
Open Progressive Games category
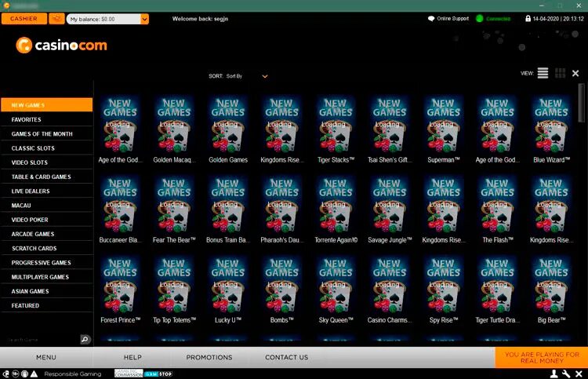pyautogui.click(x=47, y=262)
